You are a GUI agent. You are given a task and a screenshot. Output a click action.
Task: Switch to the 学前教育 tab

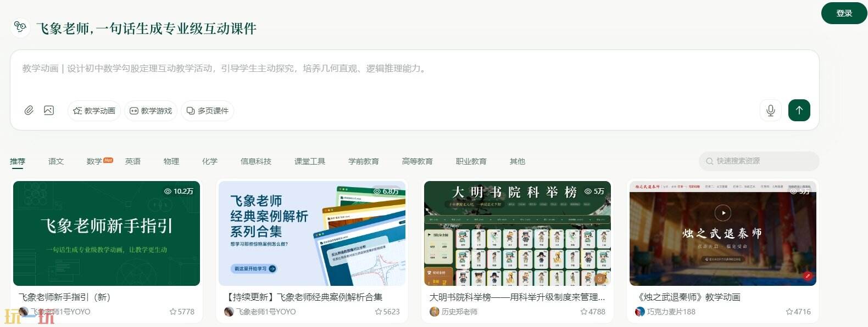pos(364,161)
